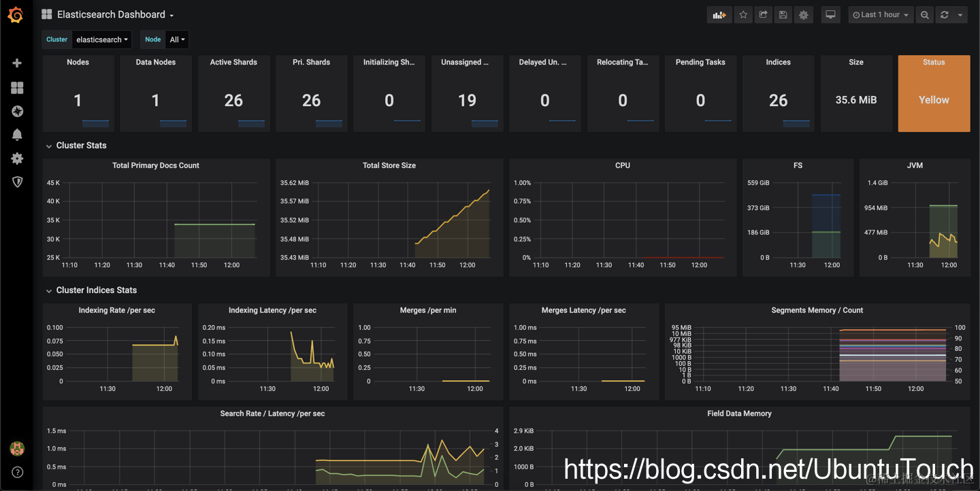Open the Explore compass icon
This screenshot has width=980, height=491.
[x=17, y=111]
